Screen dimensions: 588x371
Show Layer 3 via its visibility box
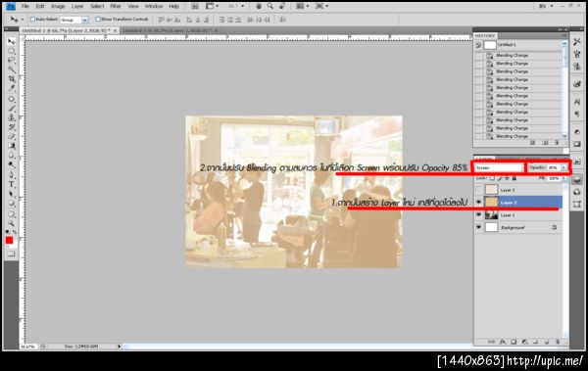point(478,190)
